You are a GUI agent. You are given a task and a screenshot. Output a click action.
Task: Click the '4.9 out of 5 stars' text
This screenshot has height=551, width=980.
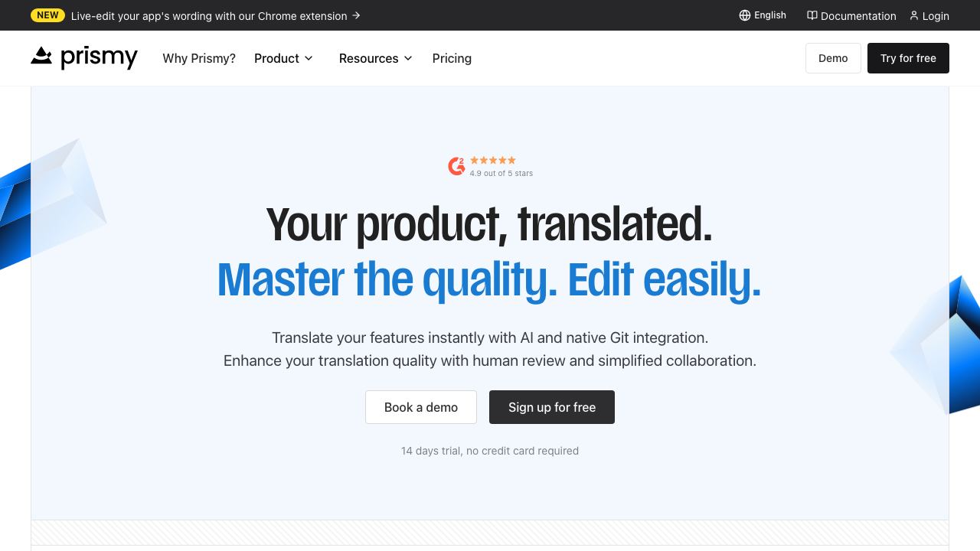(501, 174)
